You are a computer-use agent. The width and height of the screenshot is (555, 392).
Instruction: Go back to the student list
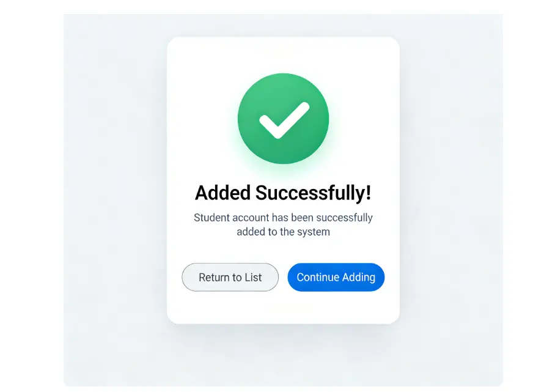click(230, 277)
